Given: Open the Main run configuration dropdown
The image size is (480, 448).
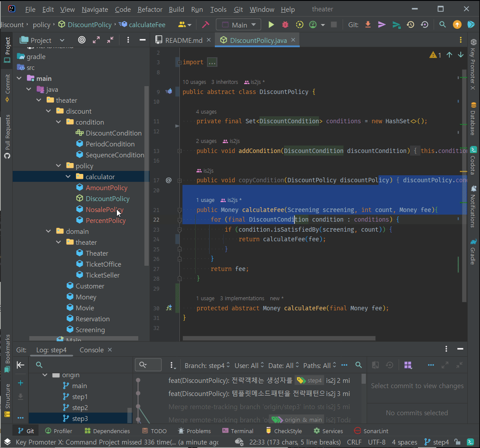Looking at the screenshot, I should [239, 25].
